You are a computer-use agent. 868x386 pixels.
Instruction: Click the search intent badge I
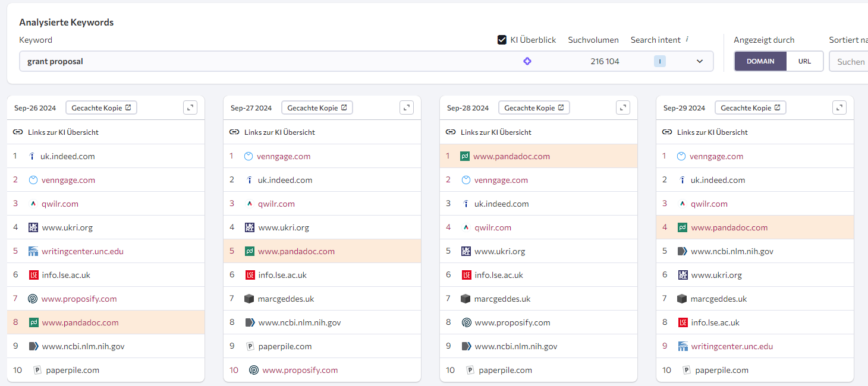coord(660,61)
